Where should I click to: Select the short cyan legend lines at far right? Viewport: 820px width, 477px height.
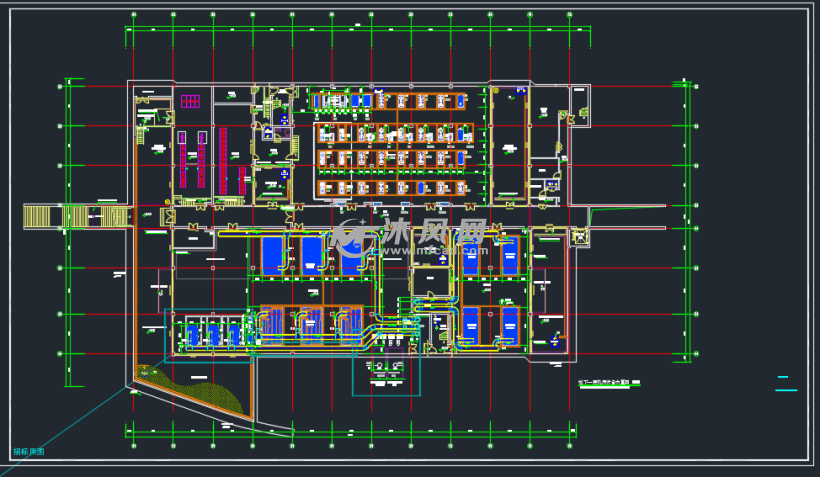click(x=786, y=384)
